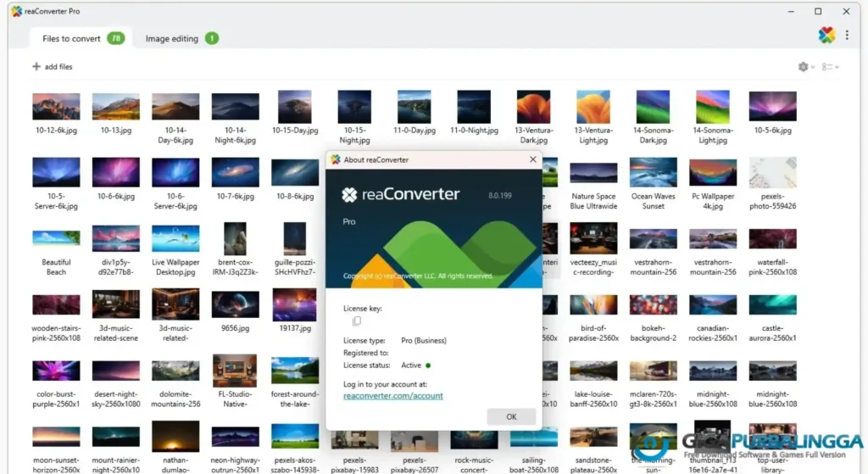
Task: Select the Nature Space Blue Ultrawide thumbnail
Action: (x=593, y=172)
